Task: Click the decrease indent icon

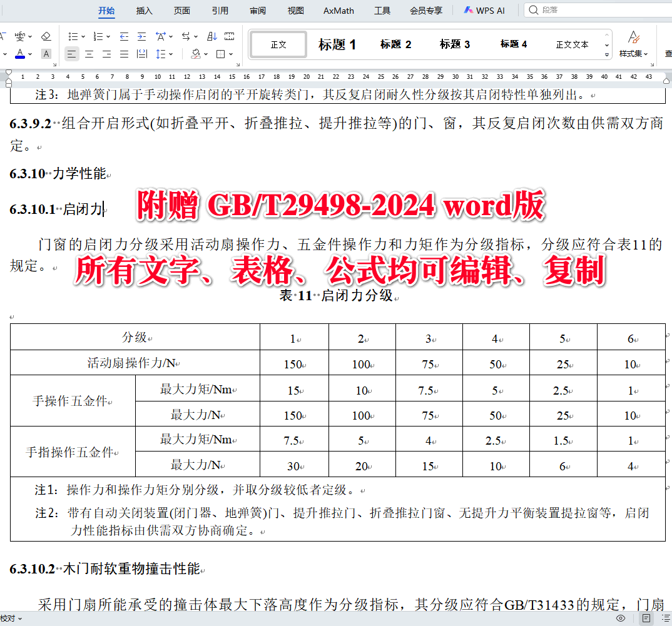Action: (123, 36)
